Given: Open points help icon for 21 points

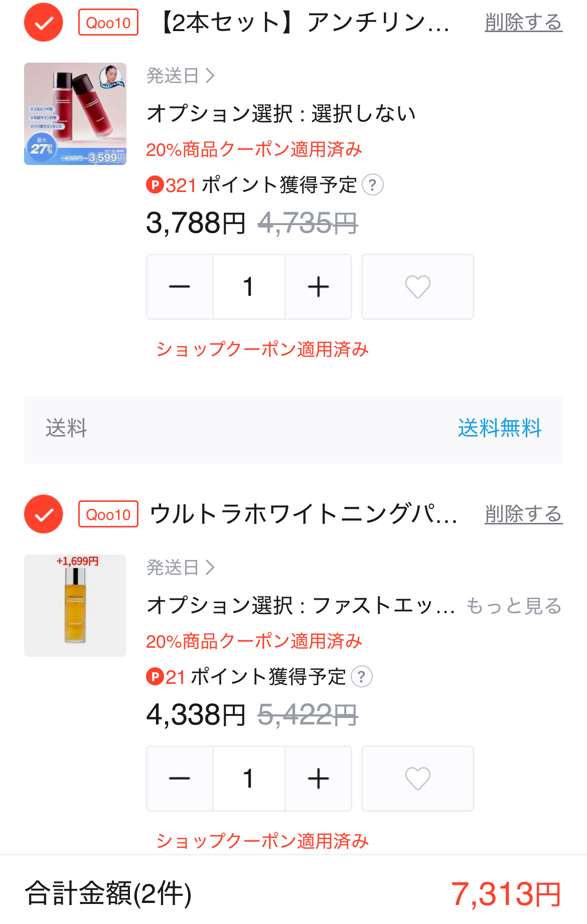Looking at the screenshot, I should [362, 677].
